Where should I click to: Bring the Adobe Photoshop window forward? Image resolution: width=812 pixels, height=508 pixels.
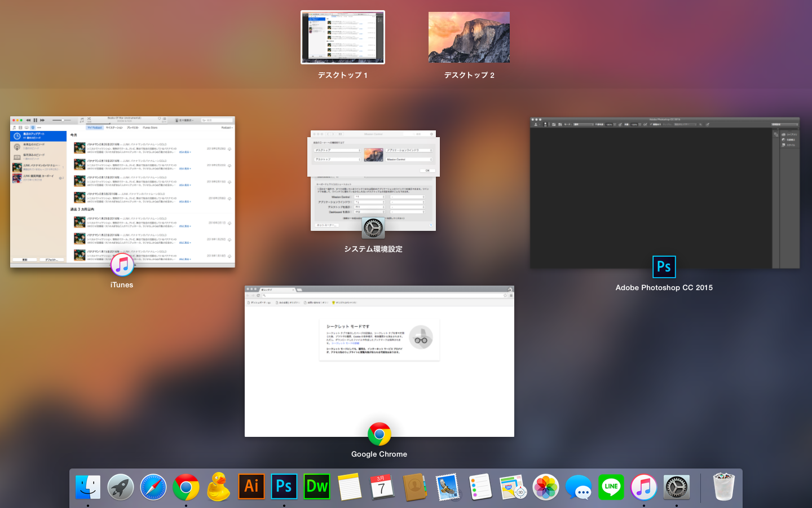pos(665,193)
